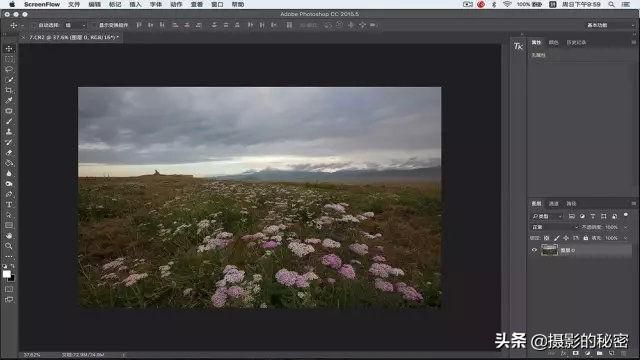Select the Lasso tool
Screen dimensions: 640x360
[9, 69]
